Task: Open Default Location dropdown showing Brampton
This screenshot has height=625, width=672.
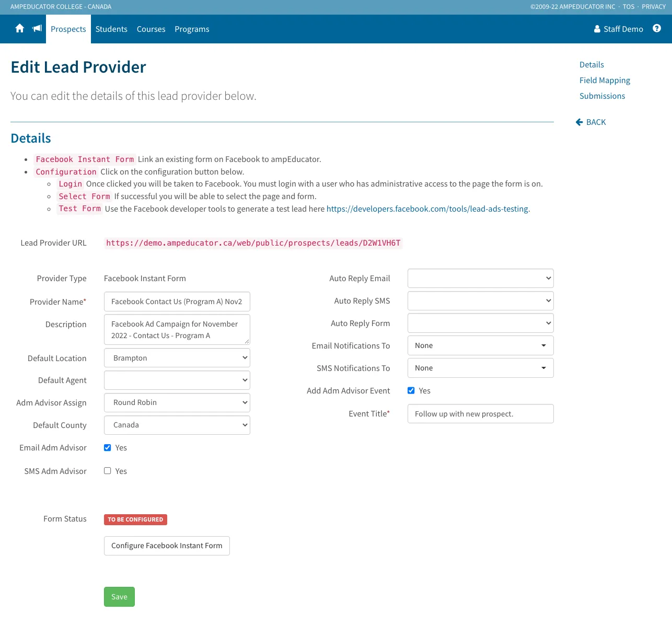Action: click(x=177, y=358)
